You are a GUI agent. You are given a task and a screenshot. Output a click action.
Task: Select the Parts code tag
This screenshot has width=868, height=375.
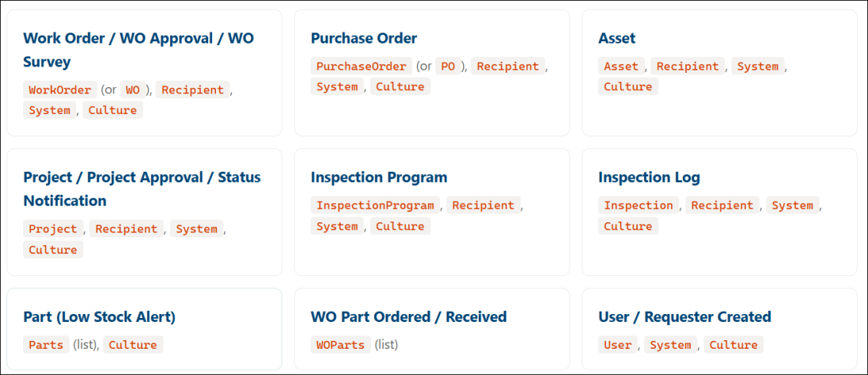[46, 345]
